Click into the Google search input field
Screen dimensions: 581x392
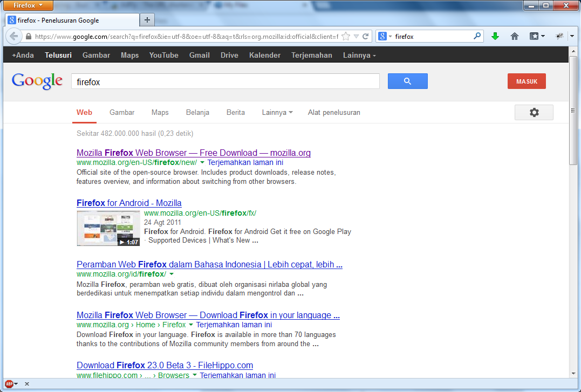pos(225,81)
